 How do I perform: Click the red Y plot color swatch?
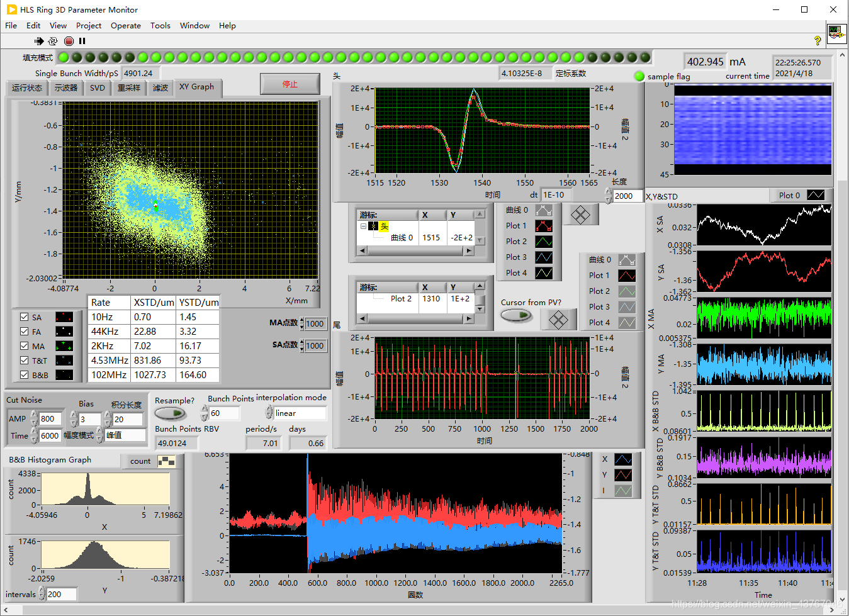(x=622, y=475)
